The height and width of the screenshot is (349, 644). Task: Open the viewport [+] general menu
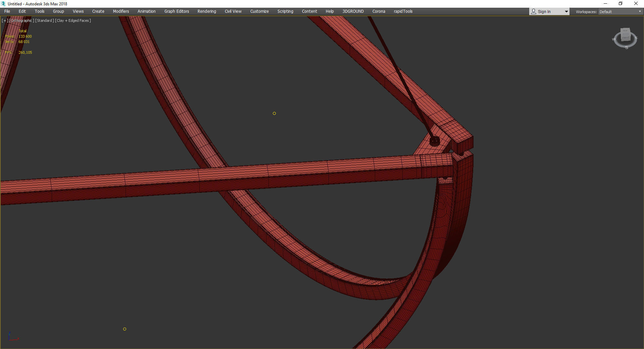[5, 20]
